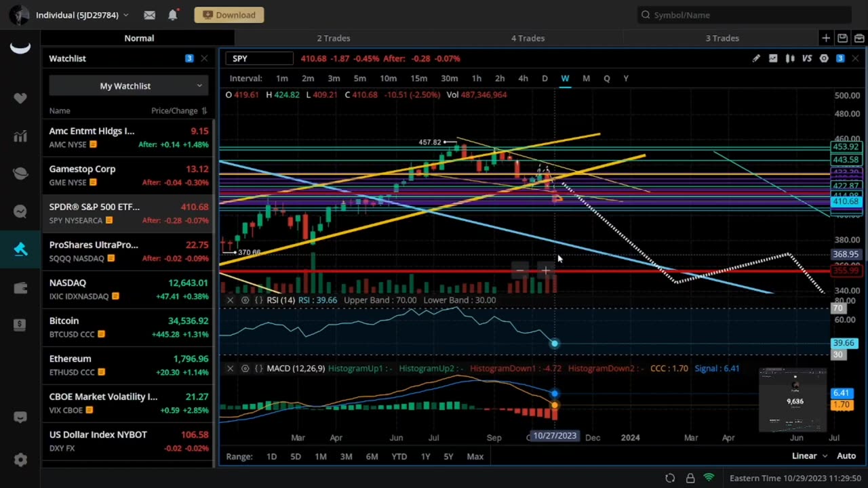Open the heart favorites sidebar icon

pos(20,98)
